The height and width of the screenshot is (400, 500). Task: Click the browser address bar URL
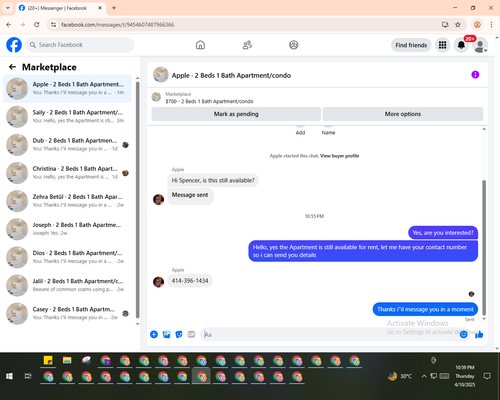coord(117,25)
